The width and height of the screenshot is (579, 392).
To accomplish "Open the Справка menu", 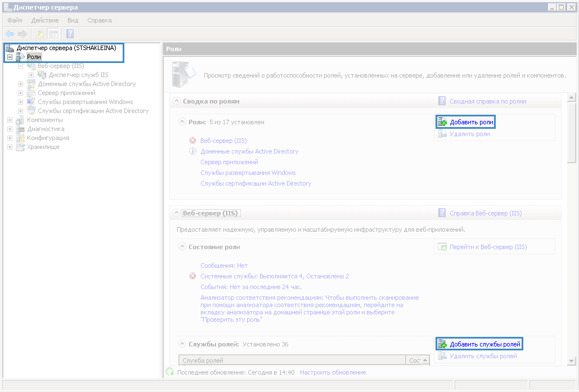I will [x=100, y=20].
